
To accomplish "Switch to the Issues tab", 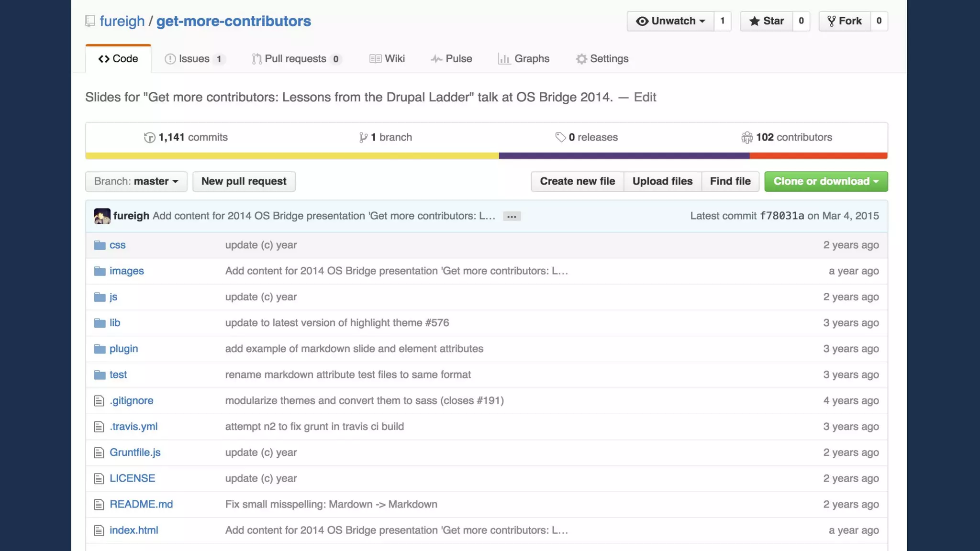I will 193,59.
